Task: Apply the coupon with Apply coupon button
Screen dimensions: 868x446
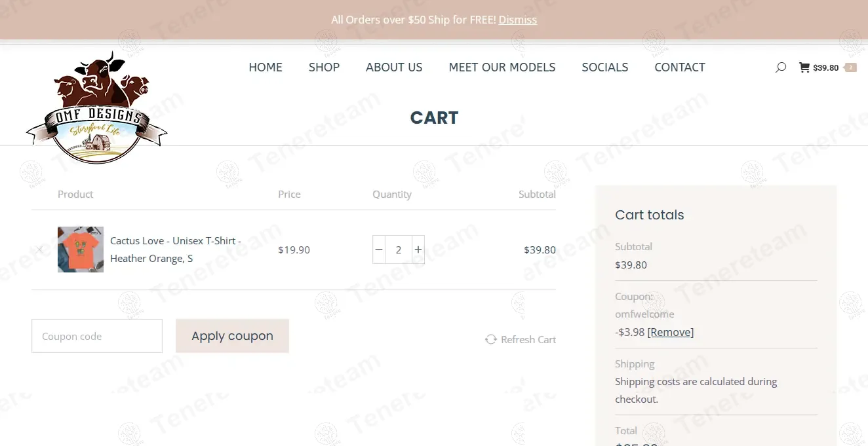Action: point(232,336)
